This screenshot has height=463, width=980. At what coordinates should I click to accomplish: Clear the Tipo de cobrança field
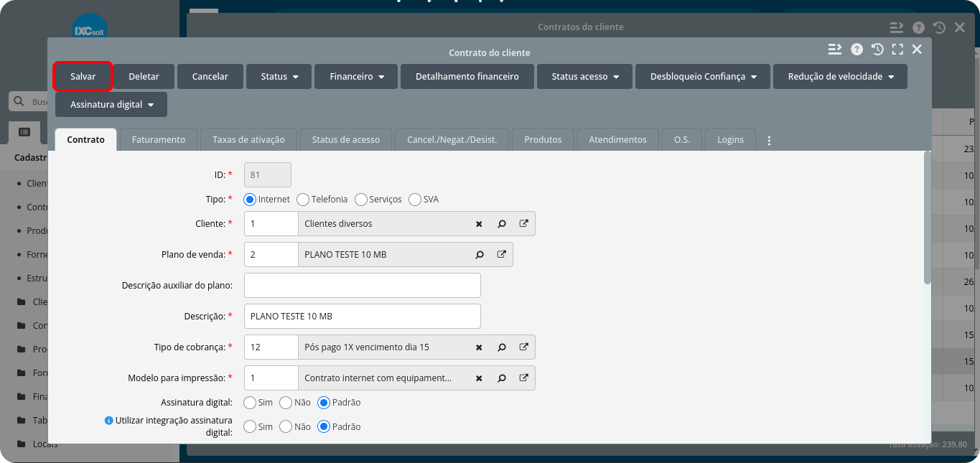[479, 347]
